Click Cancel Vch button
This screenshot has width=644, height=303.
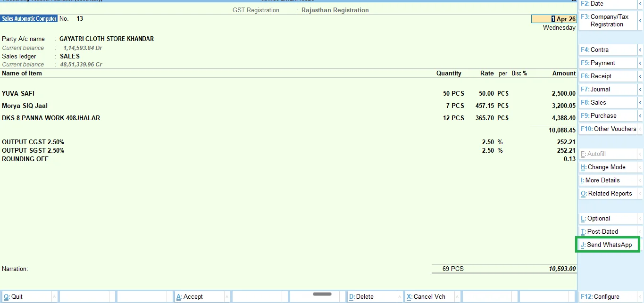(429, 297)
